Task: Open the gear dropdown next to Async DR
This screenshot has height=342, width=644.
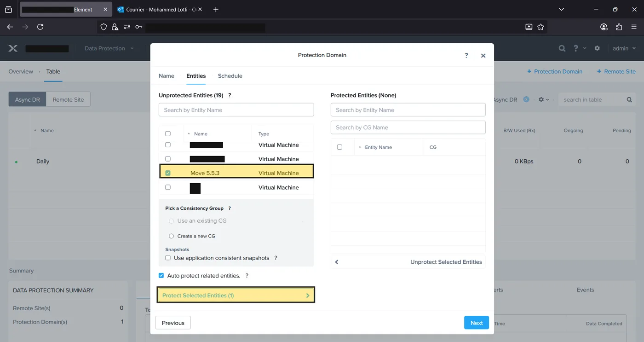Action: pos(544,100)
